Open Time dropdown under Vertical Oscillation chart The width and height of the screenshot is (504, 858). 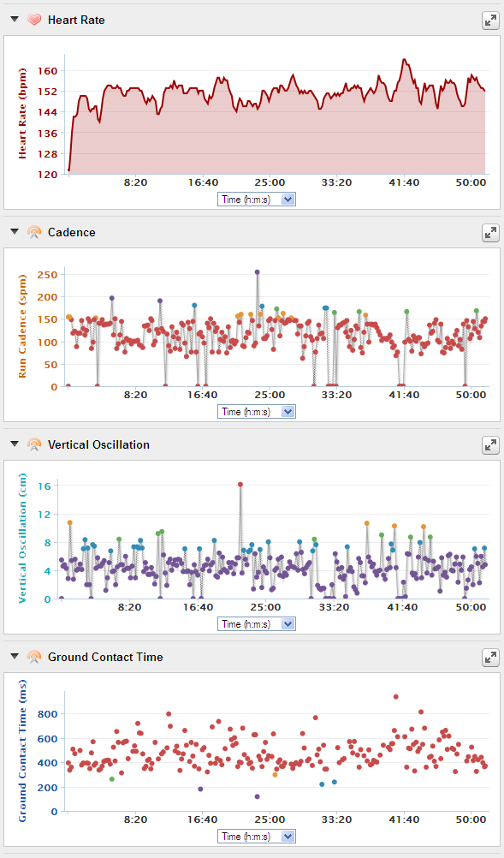(x=257, y=623)
